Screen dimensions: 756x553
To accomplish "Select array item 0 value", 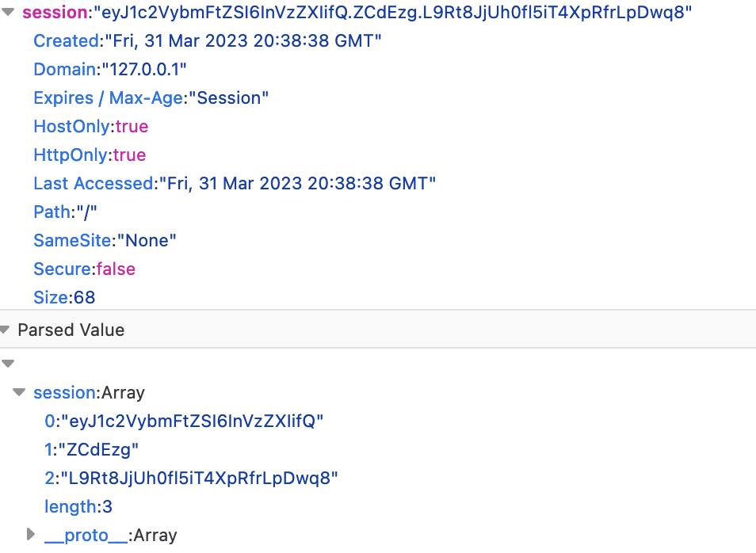I will [x=185, y=421].
